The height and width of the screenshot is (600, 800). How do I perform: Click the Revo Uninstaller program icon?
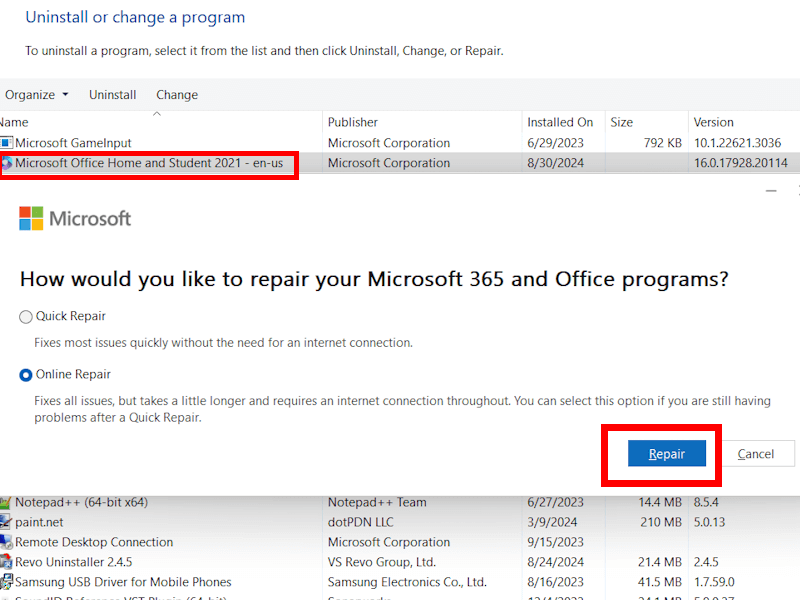pos(6,562)
